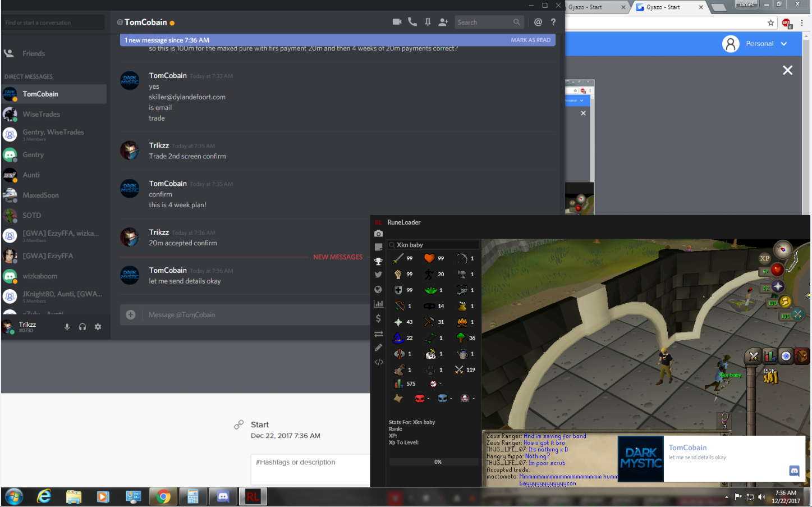Screen dimensions: 812x507
Task: Click the Adblock Plus extension icon
Action: pos(787,23)
